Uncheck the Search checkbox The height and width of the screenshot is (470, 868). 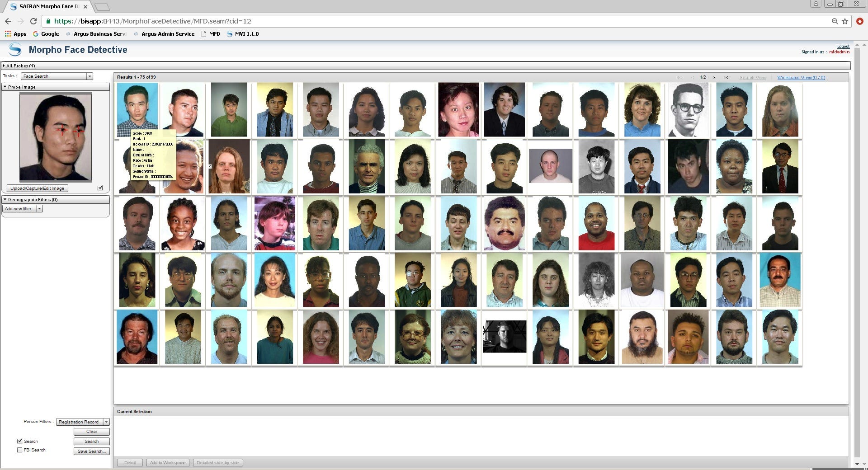coord(20,441)
